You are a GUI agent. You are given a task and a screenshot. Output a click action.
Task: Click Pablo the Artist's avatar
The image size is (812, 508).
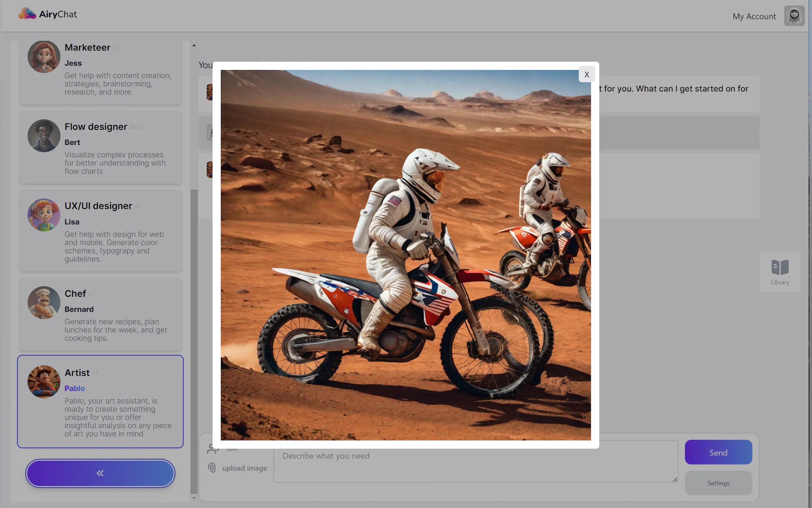[44, 382]
